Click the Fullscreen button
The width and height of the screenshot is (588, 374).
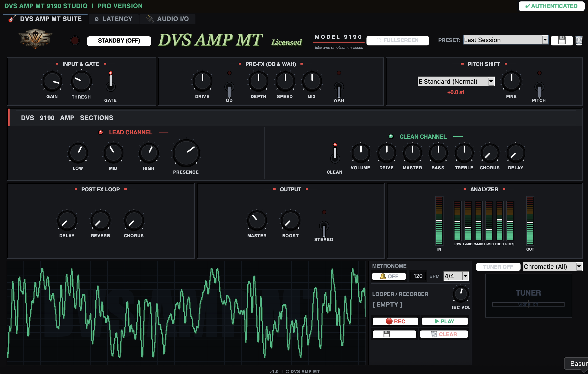point(398,40)
